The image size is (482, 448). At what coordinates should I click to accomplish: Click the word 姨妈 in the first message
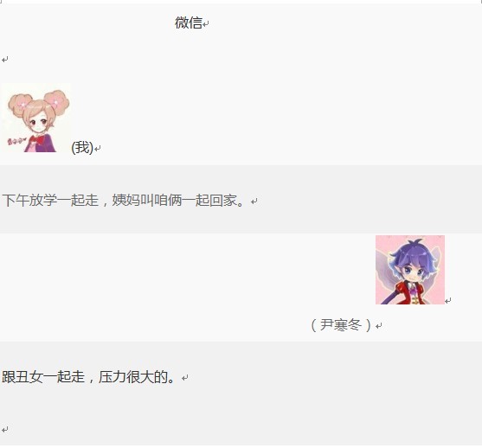(x=126, y=201)
